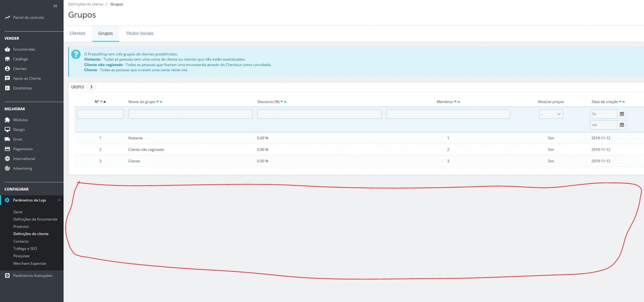This screenshot has width=644, height=302.
Task: Click the Módulos puzzle icon
Action: pos(7,120)
